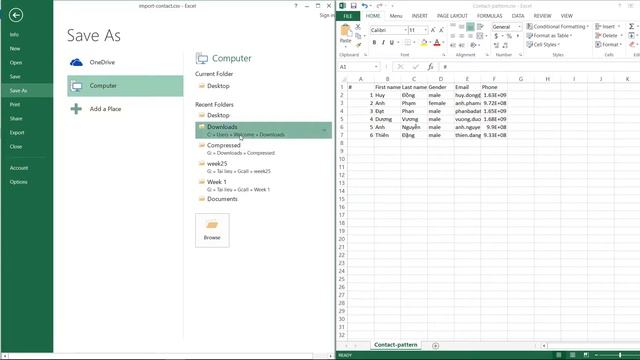This screenshot has height=360, width=640.
Task: Switch to Normal view in status bar
Action: [x=559, y=355]
